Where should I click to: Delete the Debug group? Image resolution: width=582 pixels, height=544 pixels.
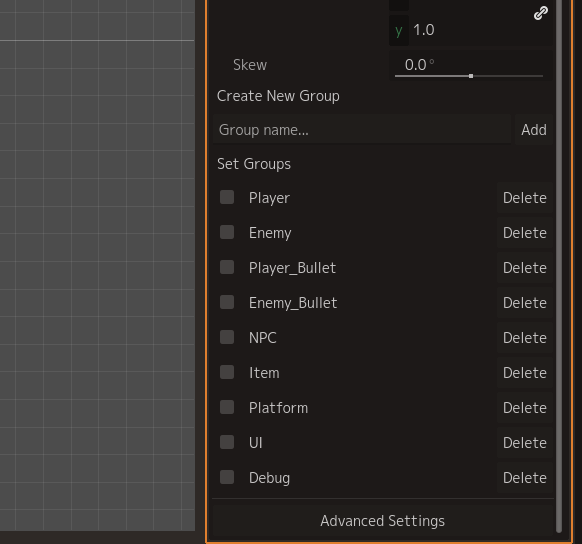pyautogui.click(x=525, y=478)
